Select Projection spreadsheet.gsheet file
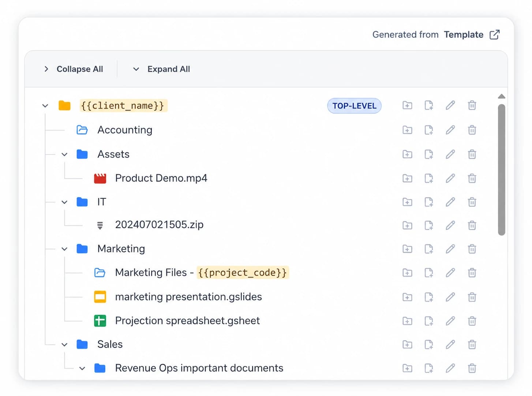This screenshot has height=396, width=532. click(187, 321)
